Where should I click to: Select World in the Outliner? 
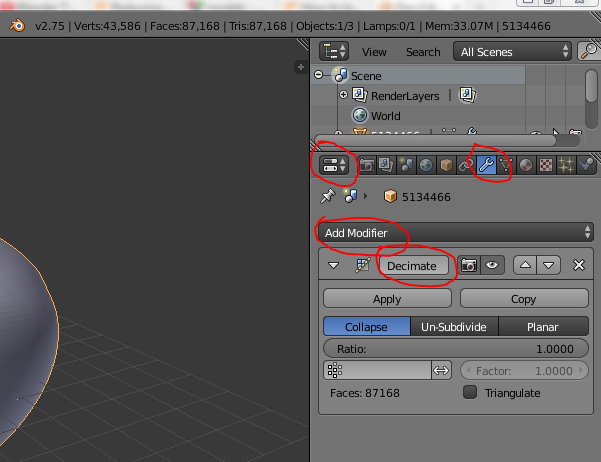(386, 116)
